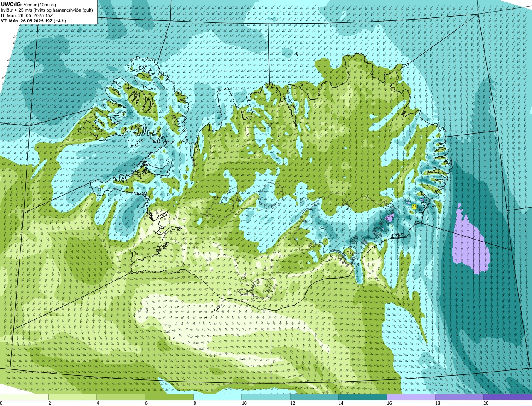Select the 0–2 m/s palest color swatch
The image size is (532, 406).
pos(24,397)
